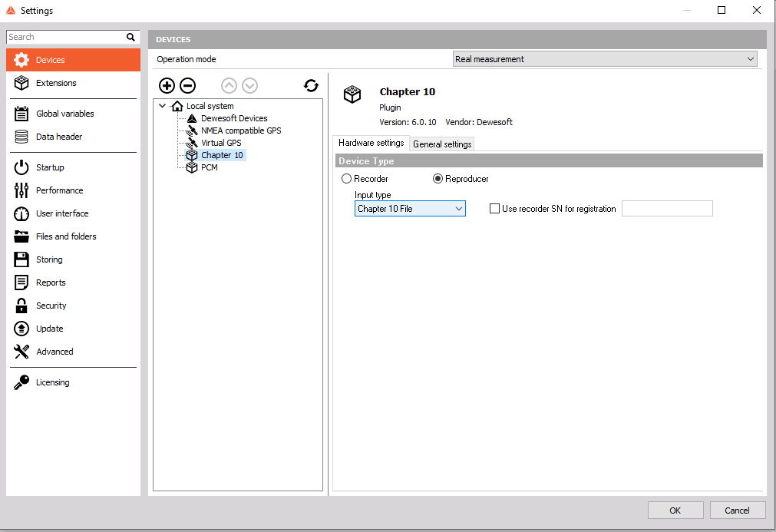Select PCM label in device tree
This screenshot has width=776, height=532.
[x=210, y=167]
